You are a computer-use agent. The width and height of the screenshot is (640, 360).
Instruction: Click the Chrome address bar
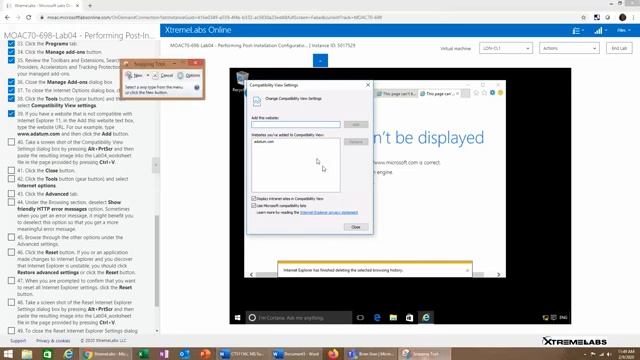click(306, 18)
